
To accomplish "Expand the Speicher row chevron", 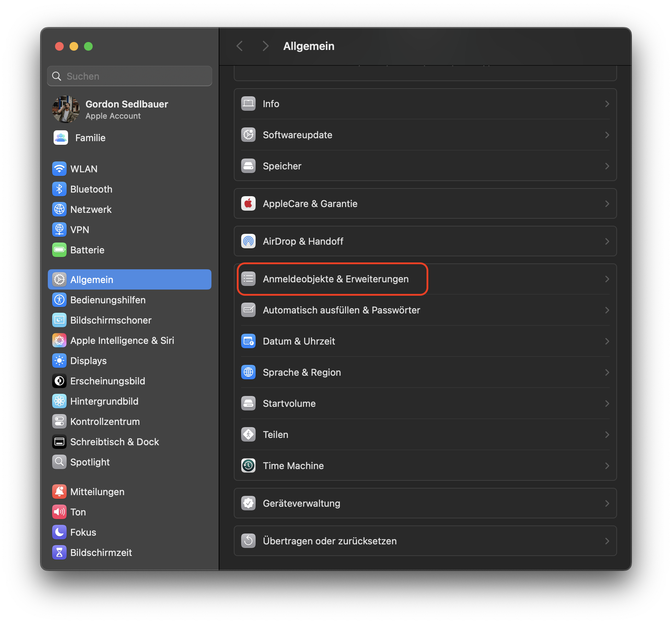I will [607, 166].
